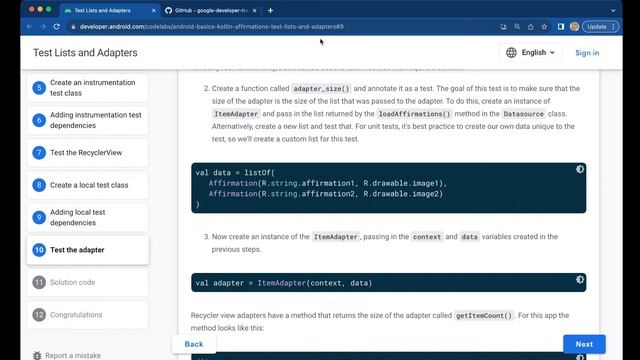Open step 7 Test the RecyclerView
The height and width of the screenshot is (360, 640).
[88, 153]
